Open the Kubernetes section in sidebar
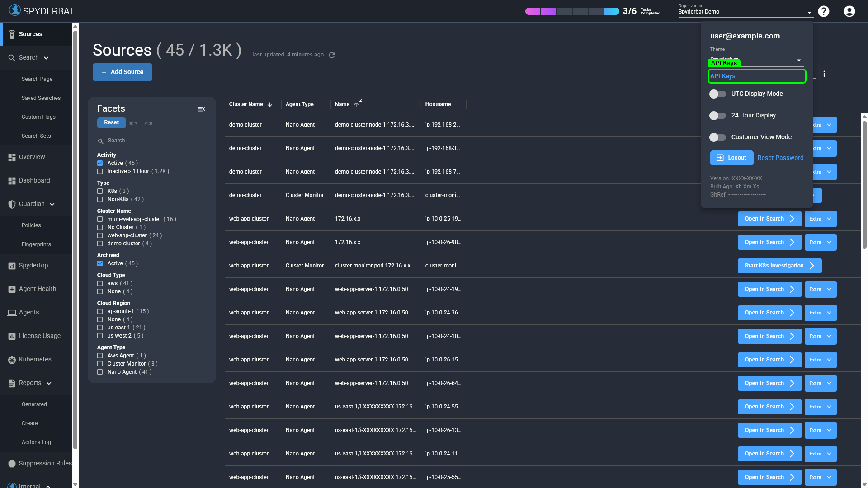This screenshot has height=488, width=868. [x=35, y=359]
